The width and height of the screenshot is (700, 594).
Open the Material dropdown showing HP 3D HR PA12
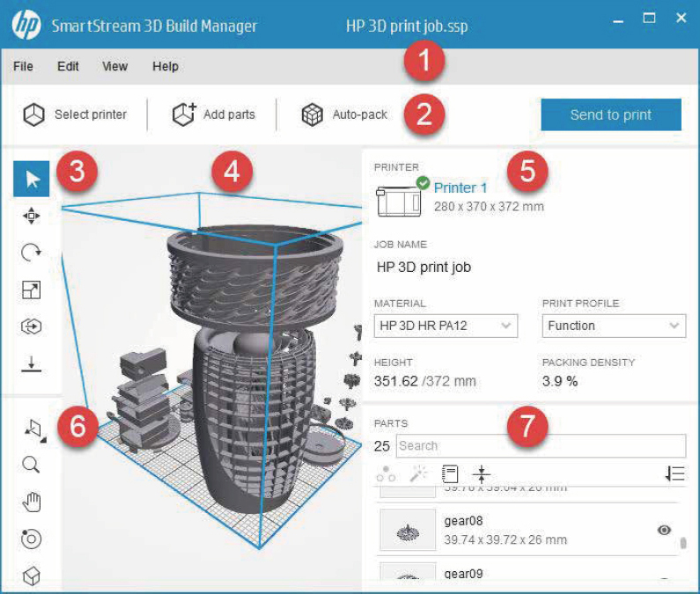click(446, 326)
